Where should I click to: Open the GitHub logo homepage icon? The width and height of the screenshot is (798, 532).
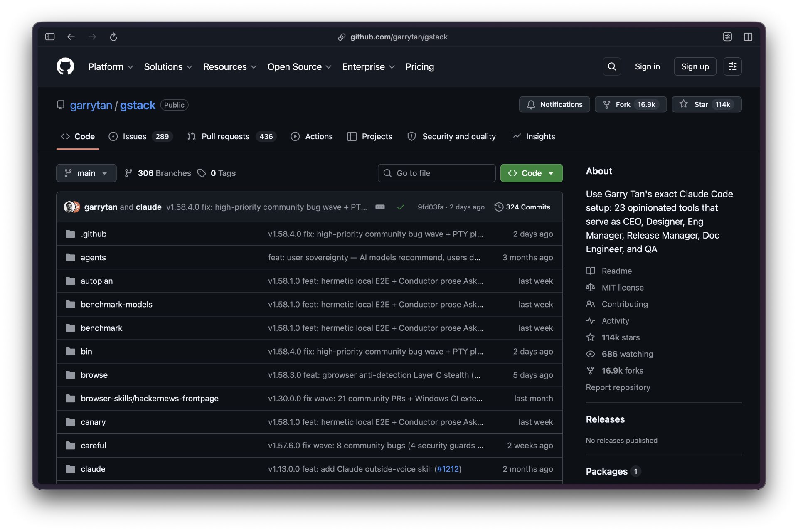tap(65, 66)
